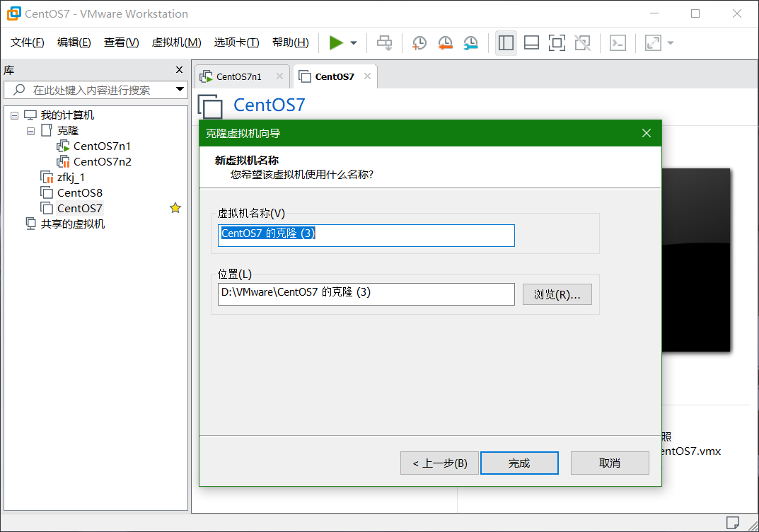Click 完成 to finish cloning
The width and height of the screenshot is (759, 532).
519,463
